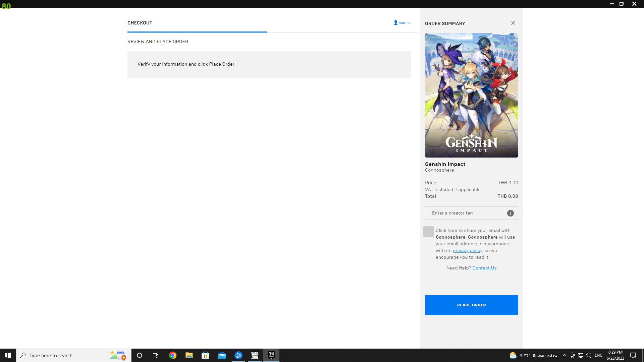Open Microsoft Store taskbar icon
The image size is (644, 362).
point(205,355)
